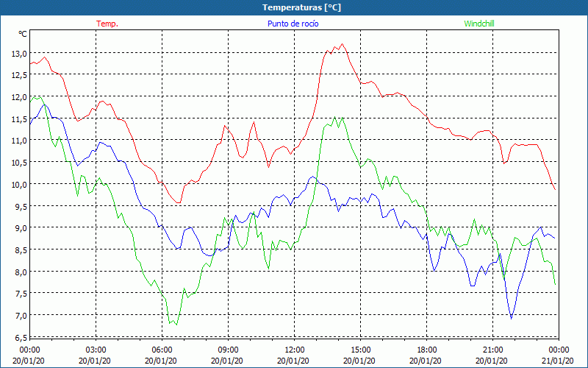Click the '03:00' time label on the x-axis
The width and height of the screenshot is (588, 368).
point(96,350)
